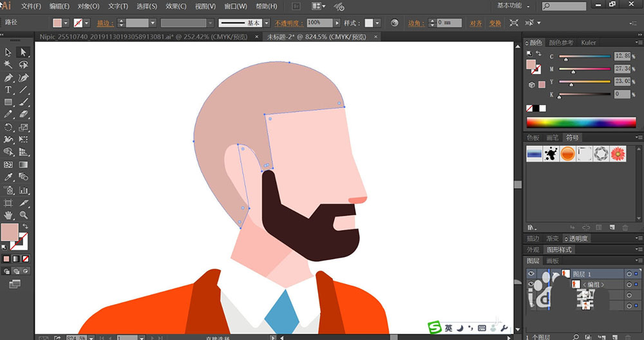Click the CMYK color spectrum bar
This screenshot has width=644, height=340.
pyautogui.click(x=581, y=122)
